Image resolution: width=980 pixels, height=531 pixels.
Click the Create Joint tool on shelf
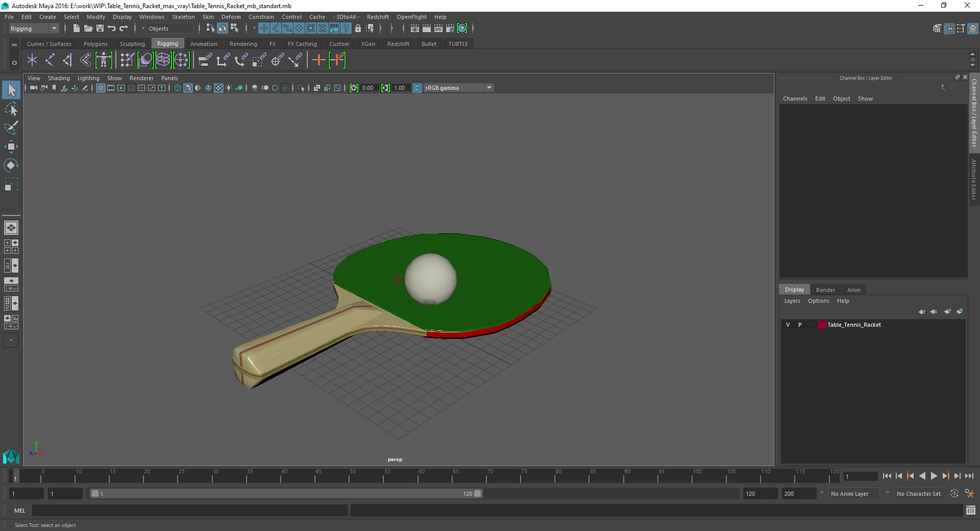(50, 60)
